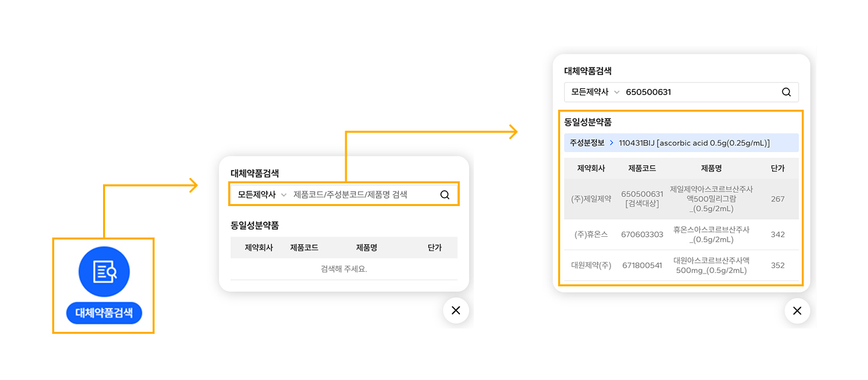The height and width of the screenshot is (380, 868).
Task: Open 모든제약사 dropdown beside 650500631
Action: 595,92
